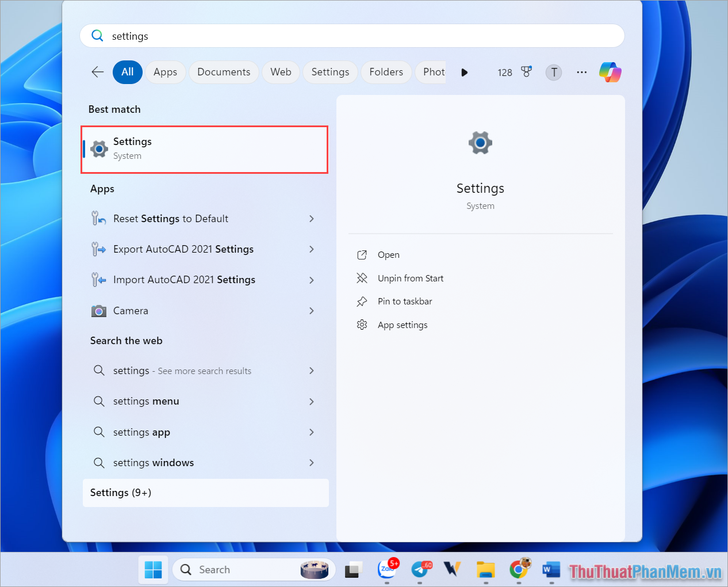Open Microsoft Word from the taskbar

click(551, 570)
